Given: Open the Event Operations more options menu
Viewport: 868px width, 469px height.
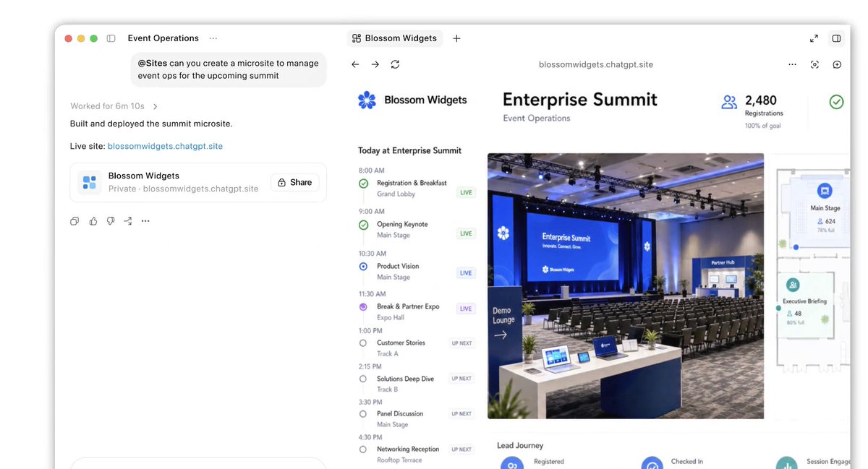Looking at the screenshot, I should pos(213,38).
